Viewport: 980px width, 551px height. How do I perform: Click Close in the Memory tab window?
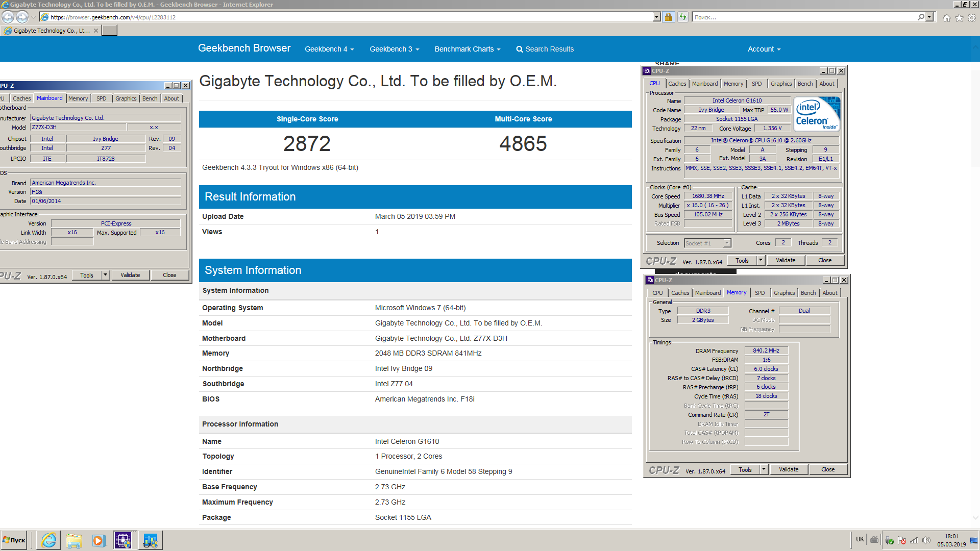(x=828, y=469)
